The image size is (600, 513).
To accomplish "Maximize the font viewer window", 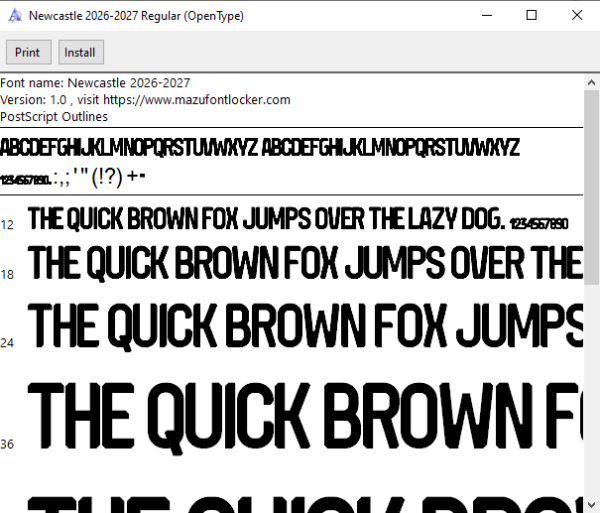I will (532, 15).
